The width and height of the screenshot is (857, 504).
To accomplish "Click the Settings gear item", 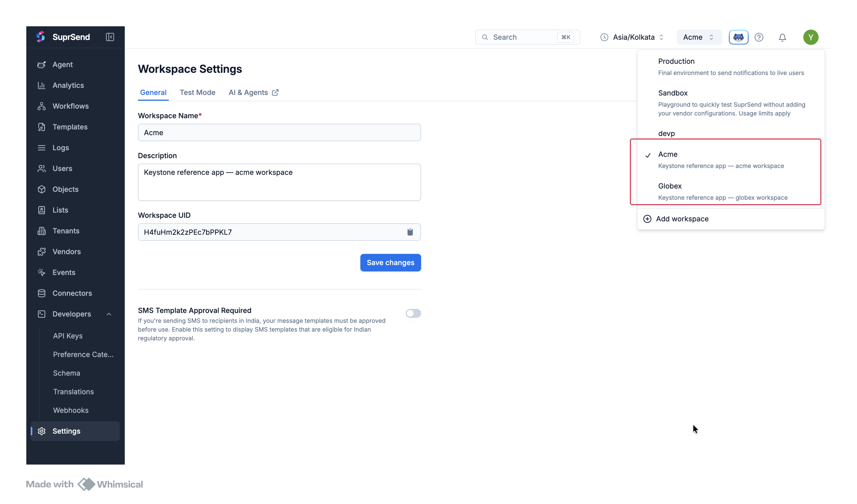I will pyautogui.click(x=75, y=431).
